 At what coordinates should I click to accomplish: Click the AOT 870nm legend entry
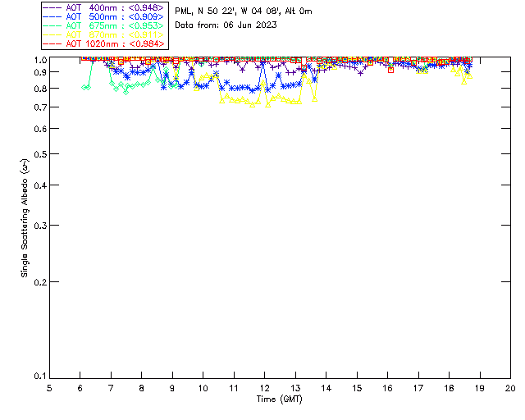[x=103, y=34]
